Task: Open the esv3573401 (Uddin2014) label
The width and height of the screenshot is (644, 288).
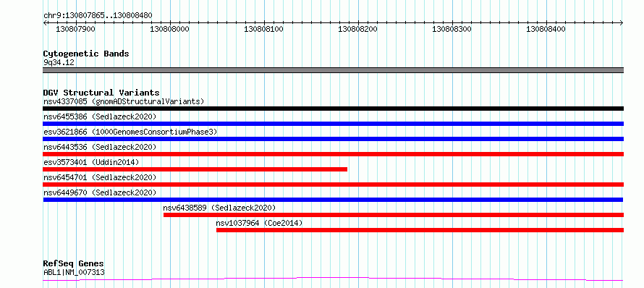Action: (91, 162)
